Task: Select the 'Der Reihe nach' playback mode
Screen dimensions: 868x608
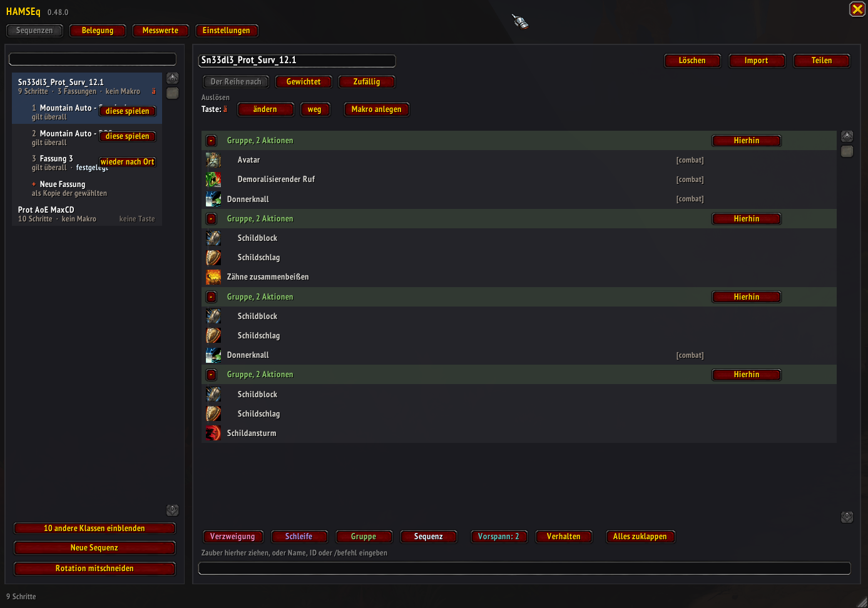Action: [236, 82]
